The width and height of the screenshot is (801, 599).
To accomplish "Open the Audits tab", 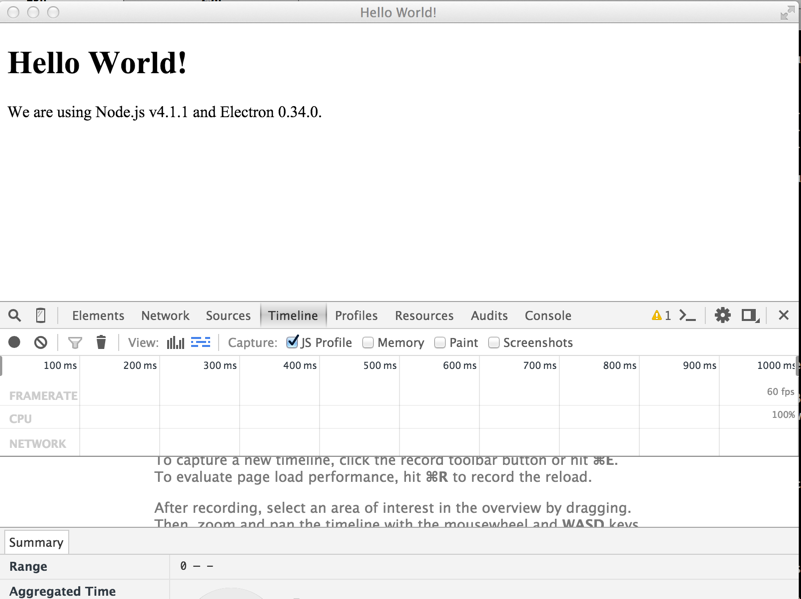I will pos(489,316).
